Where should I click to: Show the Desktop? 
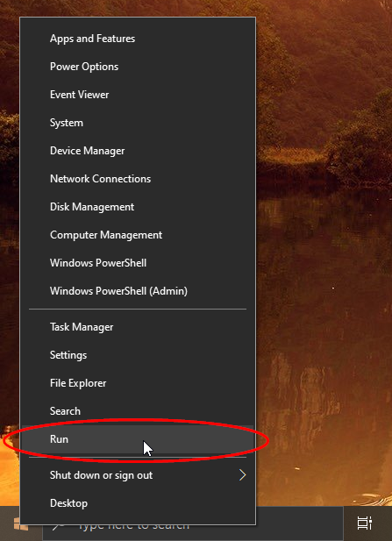click(x=138, y=503)
